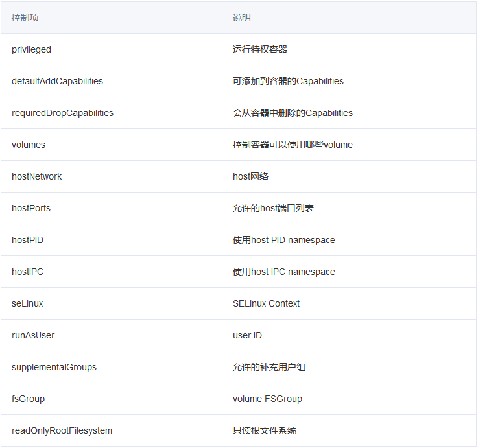Image resolution: width=478 pixels, height=448 pixels.
Task: Click the 使用host PID namespace description
Action: (x=284, y=240)
